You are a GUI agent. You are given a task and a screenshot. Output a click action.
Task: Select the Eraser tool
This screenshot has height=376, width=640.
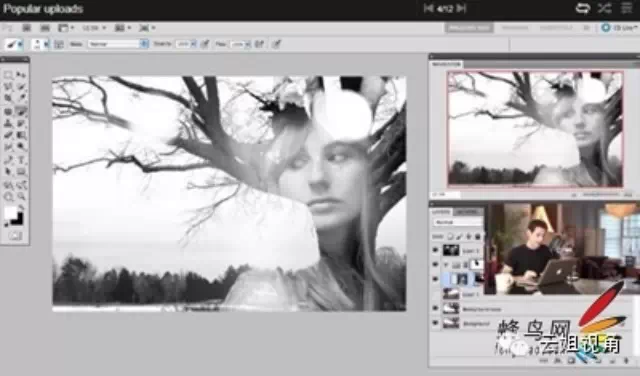click(8, 135)
